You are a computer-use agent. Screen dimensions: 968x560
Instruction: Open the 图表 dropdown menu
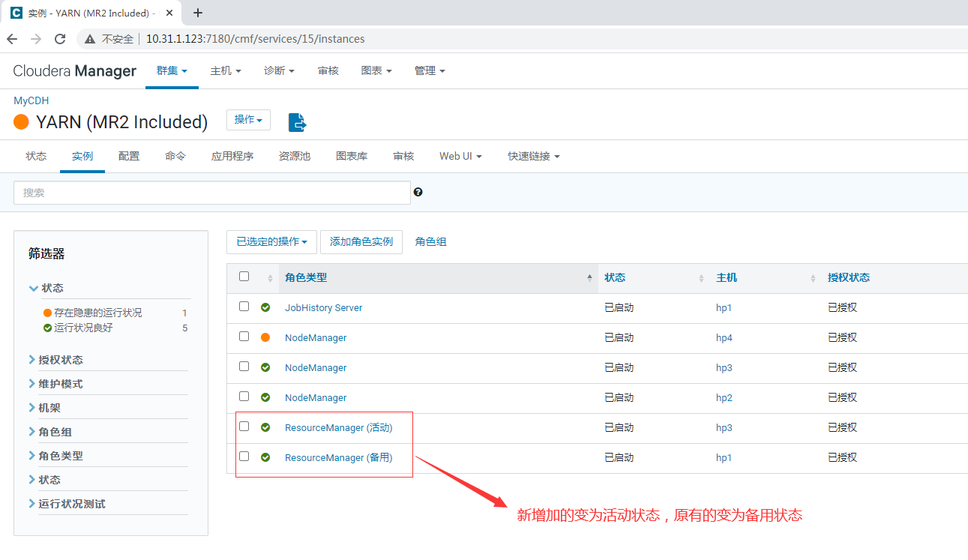pyautogui.click(x=376, y=70)
